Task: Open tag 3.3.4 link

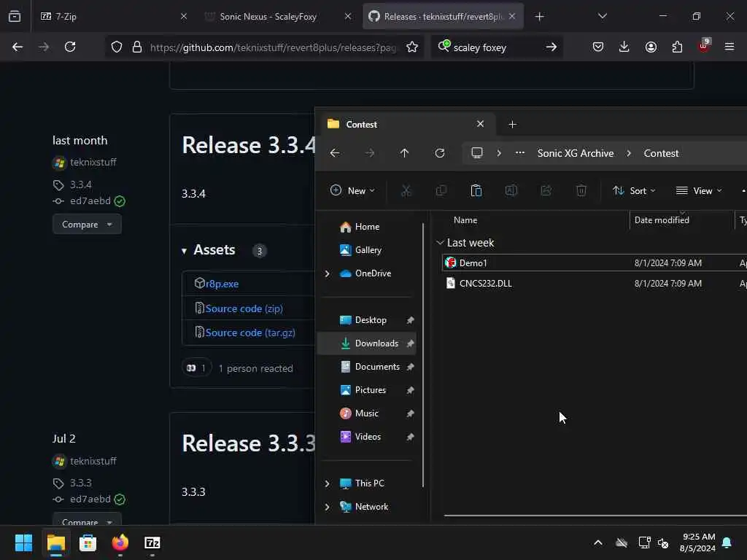Action: click(80, 184)
